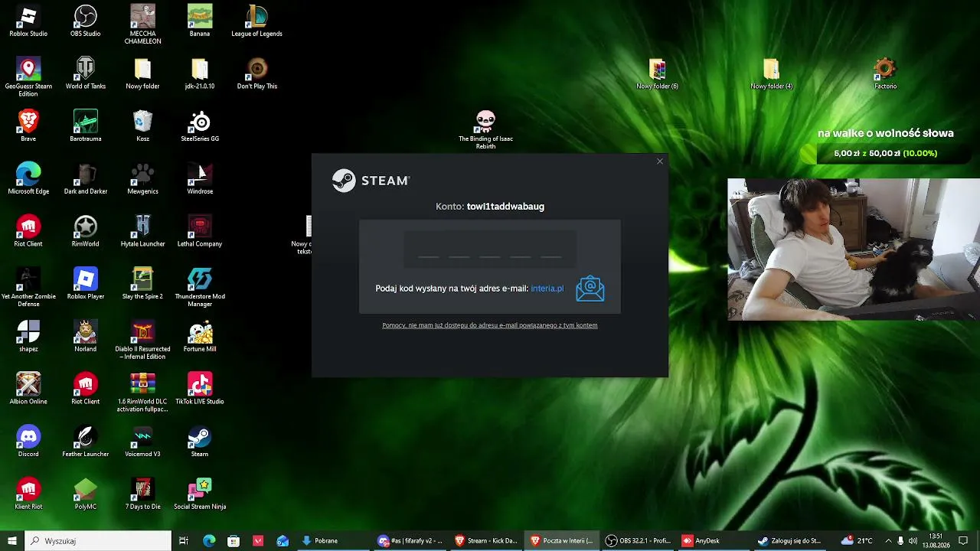Viewport: 980px width, 551px height.
Task: Open the TikTok LIVE Studio shortcut
Action: [x=200, y=390]
